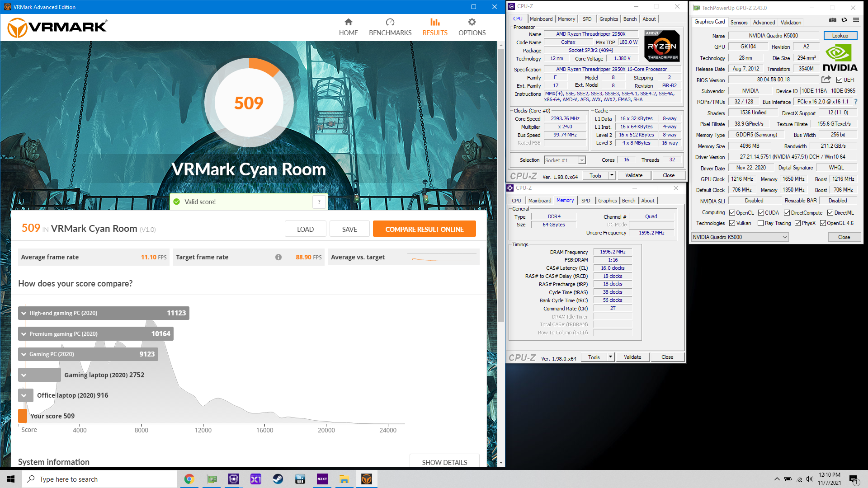
Task: Open the NVIDIA Quadro K5000 GPU dropdown
Action: click(740, 237)
